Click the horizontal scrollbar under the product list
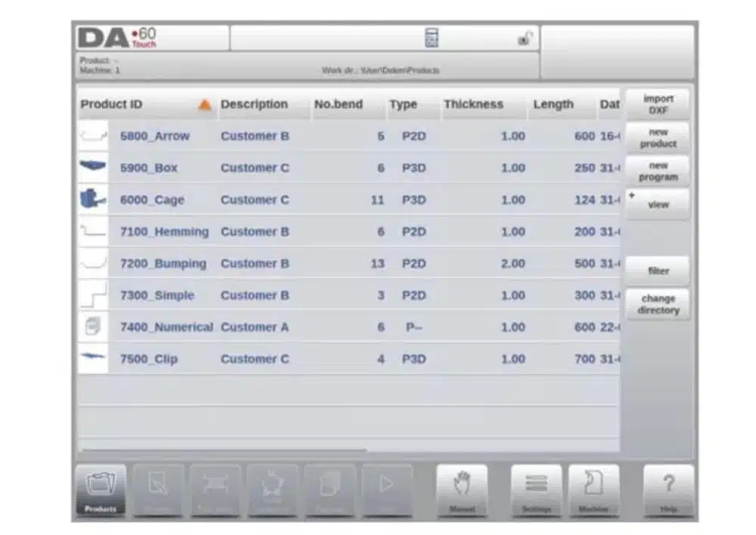This screenshot has width=756, height=535. [x=225, y=450]
